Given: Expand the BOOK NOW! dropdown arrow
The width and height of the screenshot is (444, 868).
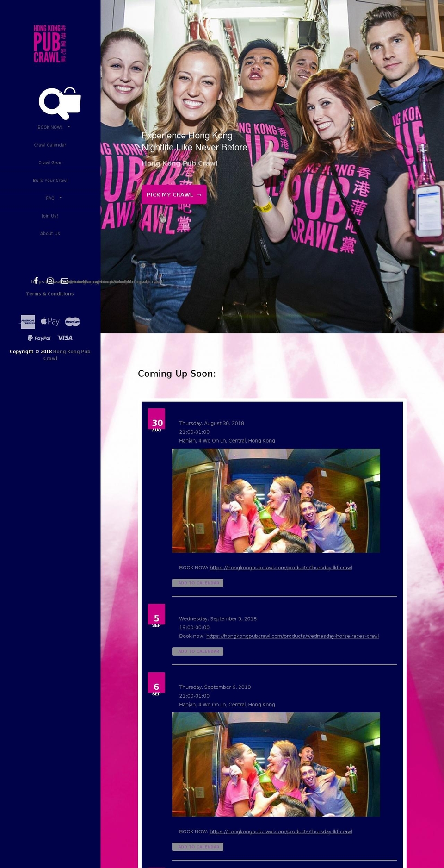Looking at the screenshot, I should 69,127.
